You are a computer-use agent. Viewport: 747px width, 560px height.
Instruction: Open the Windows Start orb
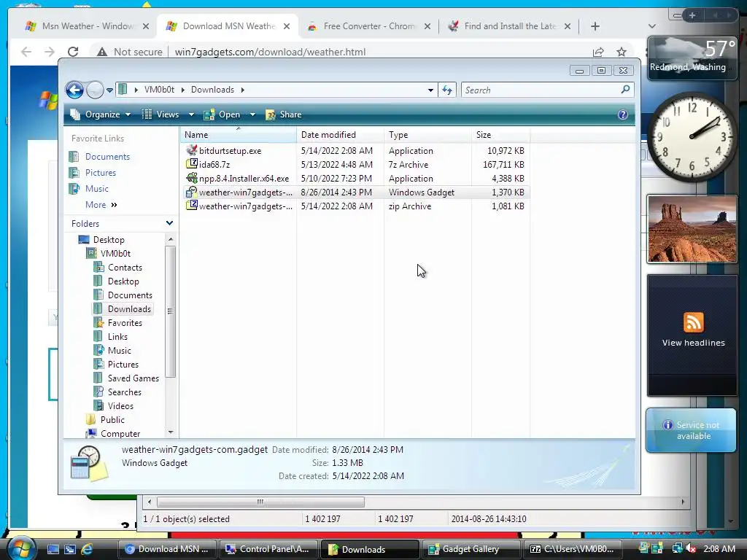21,548
